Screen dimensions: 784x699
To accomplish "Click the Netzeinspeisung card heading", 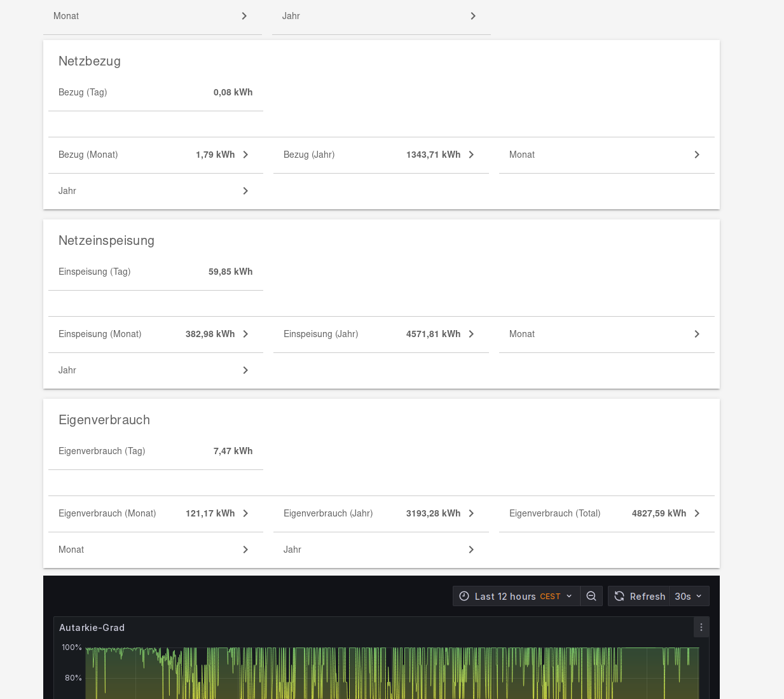I will pyautogui.click(x=106, y=240).
